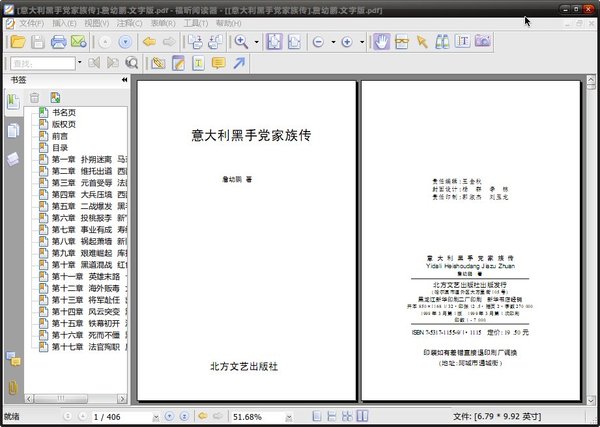Open the 表单(R) menu
Viewport: 600px width, 427px height.
point(163,23)
